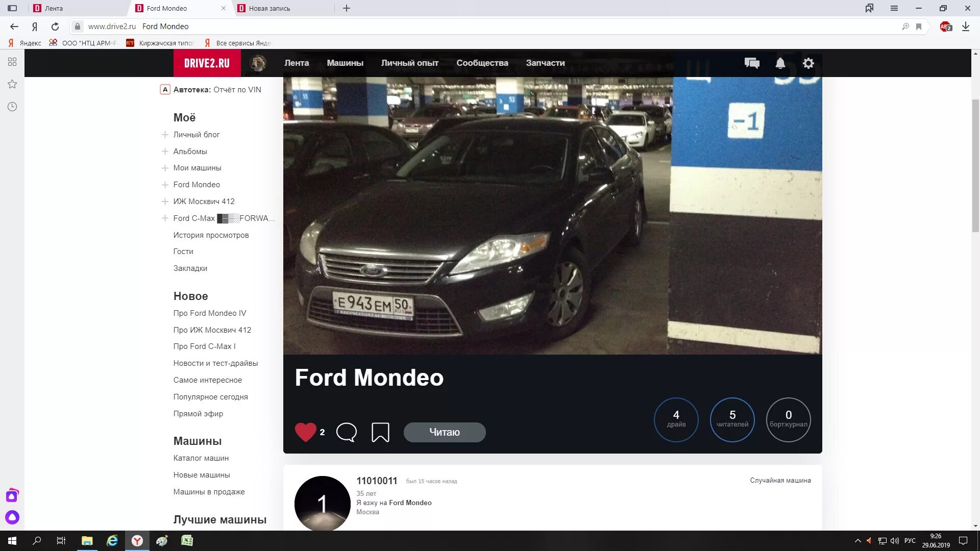Open messages chat icon in header
980x551 pixels.
(752, 63)
